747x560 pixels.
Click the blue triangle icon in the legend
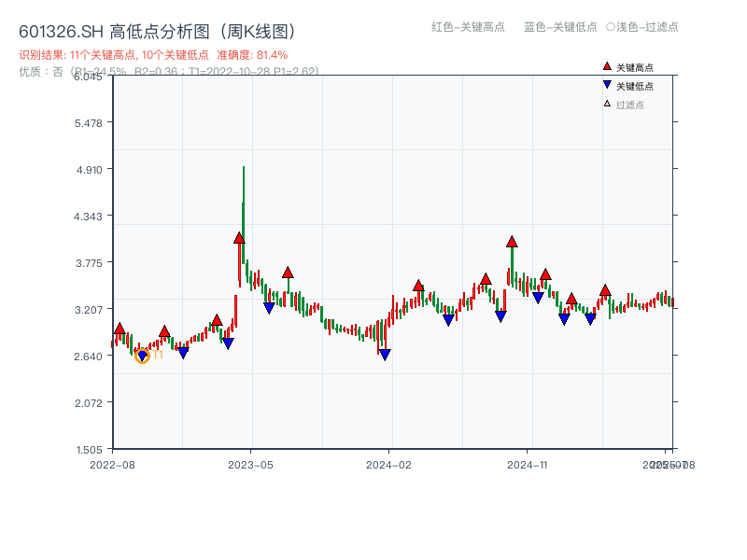pos(607,85)
